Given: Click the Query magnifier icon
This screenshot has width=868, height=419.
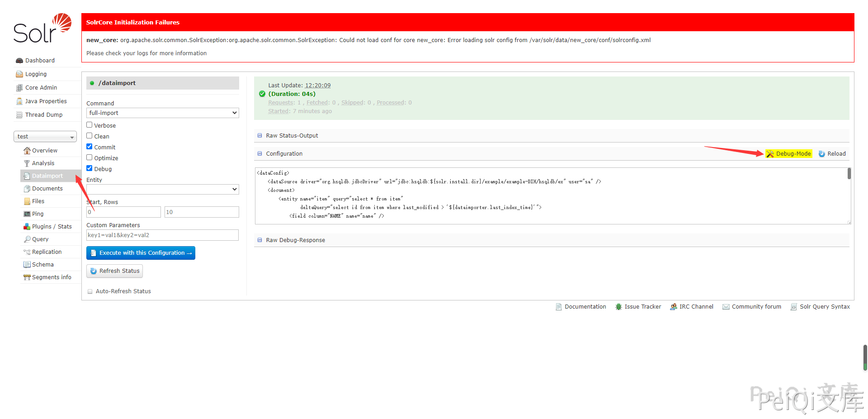Looking at the screenshot, I should [x=27, y=239].
